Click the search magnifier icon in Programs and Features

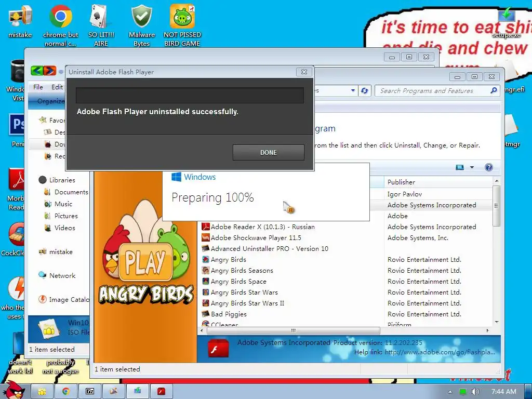[494, 90]
